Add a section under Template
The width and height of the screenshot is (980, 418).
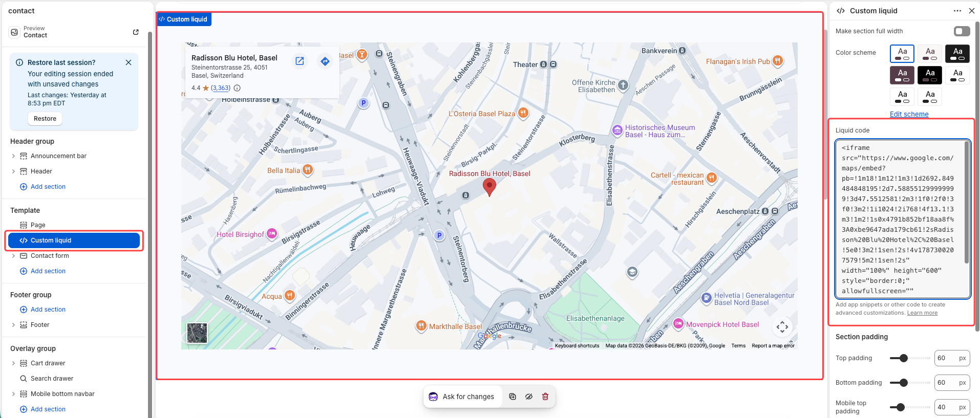coord(43,271)
